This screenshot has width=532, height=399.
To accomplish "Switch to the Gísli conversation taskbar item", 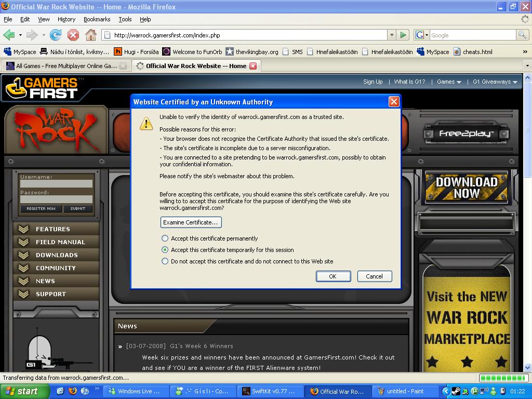I will pos(203,391).
